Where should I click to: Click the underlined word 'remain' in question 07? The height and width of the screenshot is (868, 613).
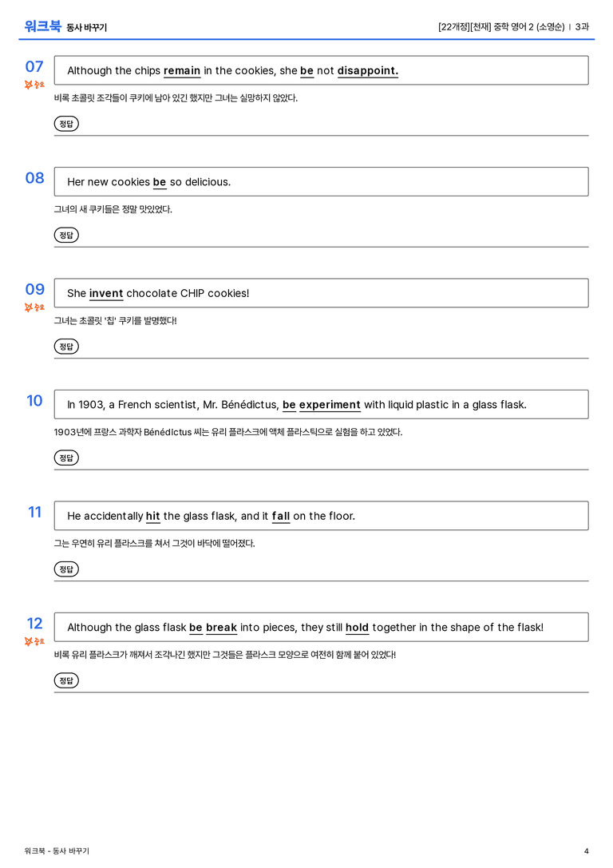click(182, 71)
